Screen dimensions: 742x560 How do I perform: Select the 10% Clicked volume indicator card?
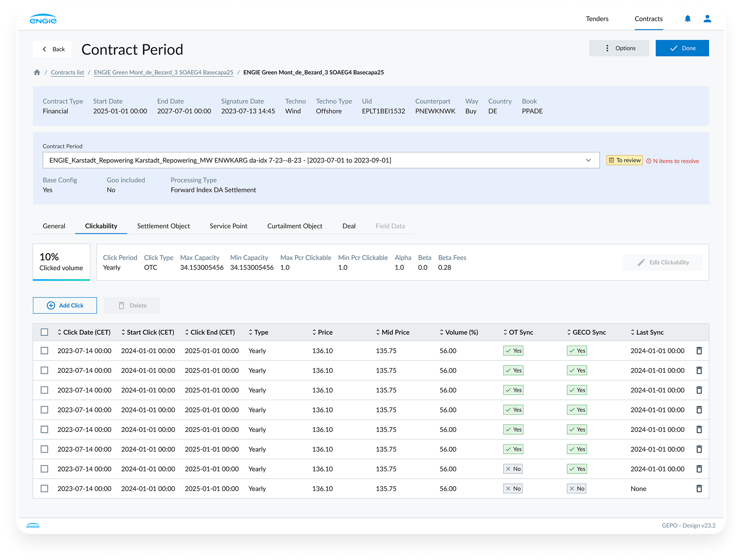[x=61, y=262]
